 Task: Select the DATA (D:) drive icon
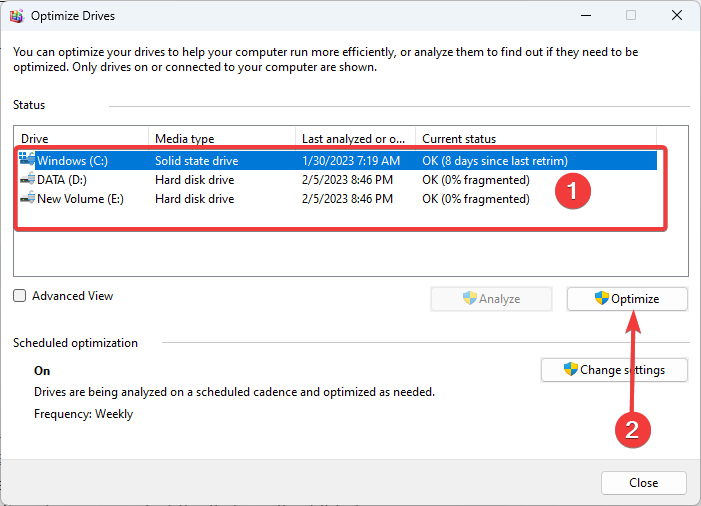pos(27,179)
